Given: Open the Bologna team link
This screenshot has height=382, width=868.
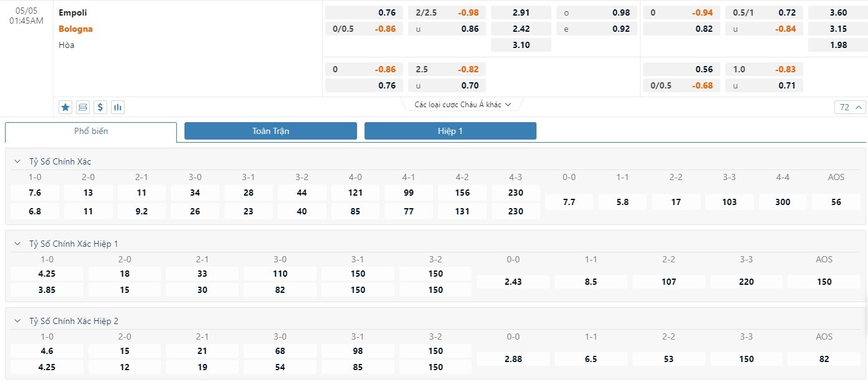Looking at the screenshot, I should 75,29.
